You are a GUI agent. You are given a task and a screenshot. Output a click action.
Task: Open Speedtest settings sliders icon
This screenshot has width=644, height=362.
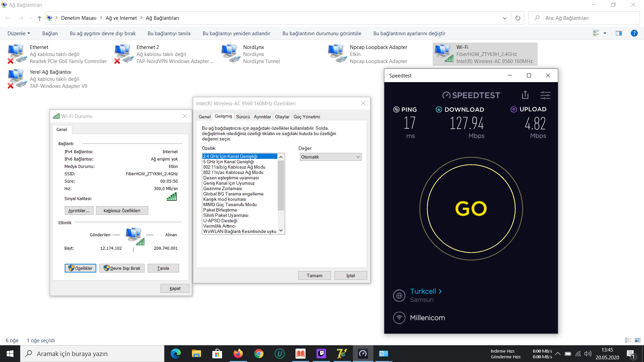545,95
